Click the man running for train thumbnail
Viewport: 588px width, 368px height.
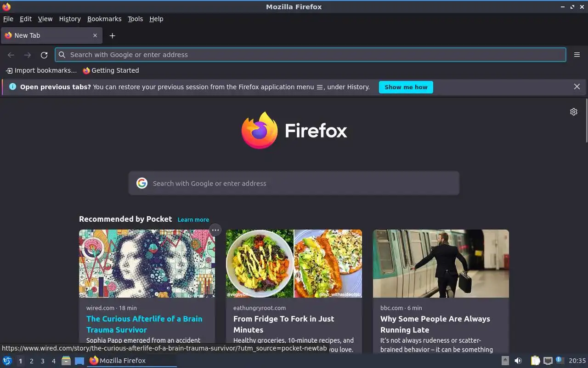click(441, 264)
